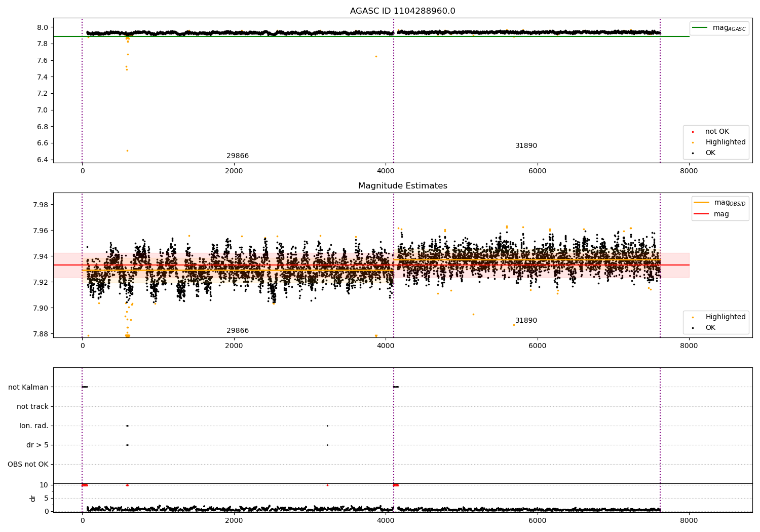Click the 6000 x-axis tick under bottom plot
760x532 pixels.
click(537, 520)
